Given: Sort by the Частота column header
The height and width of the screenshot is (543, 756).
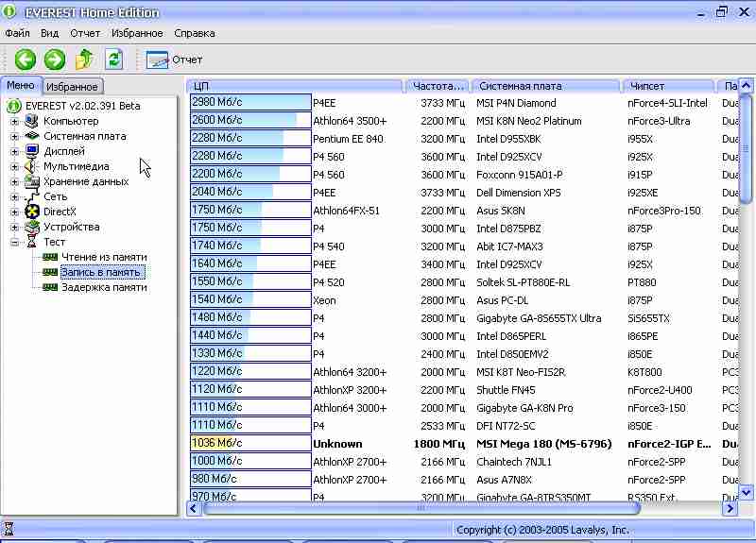Looking at the screenshot, I should coord(438,86).
